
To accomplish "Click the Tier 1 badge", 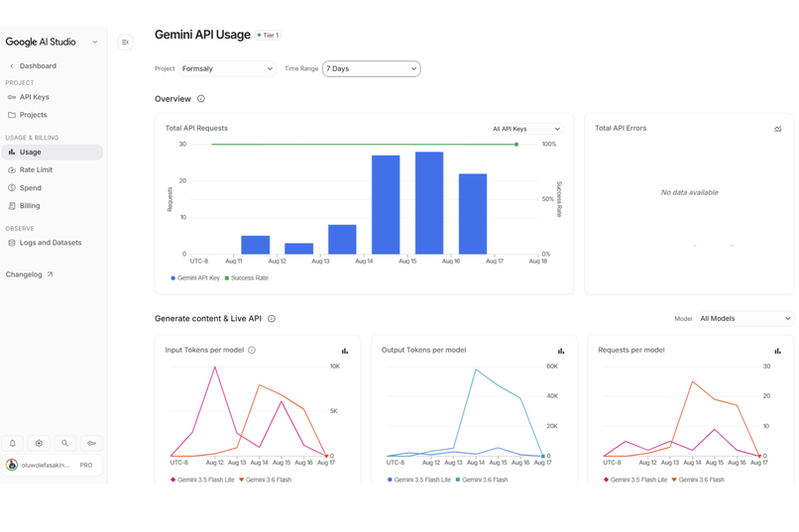I will [x=268, y=35].
